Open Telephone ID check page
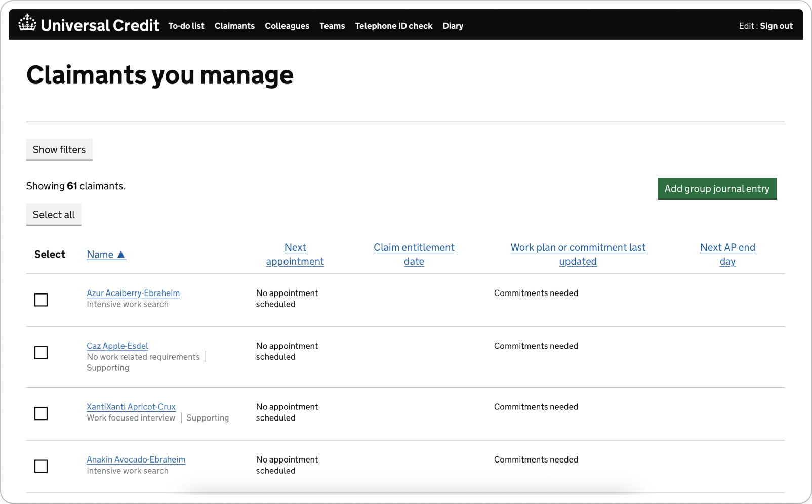Viewport: 812px width, 504px height. click(394, 26)
